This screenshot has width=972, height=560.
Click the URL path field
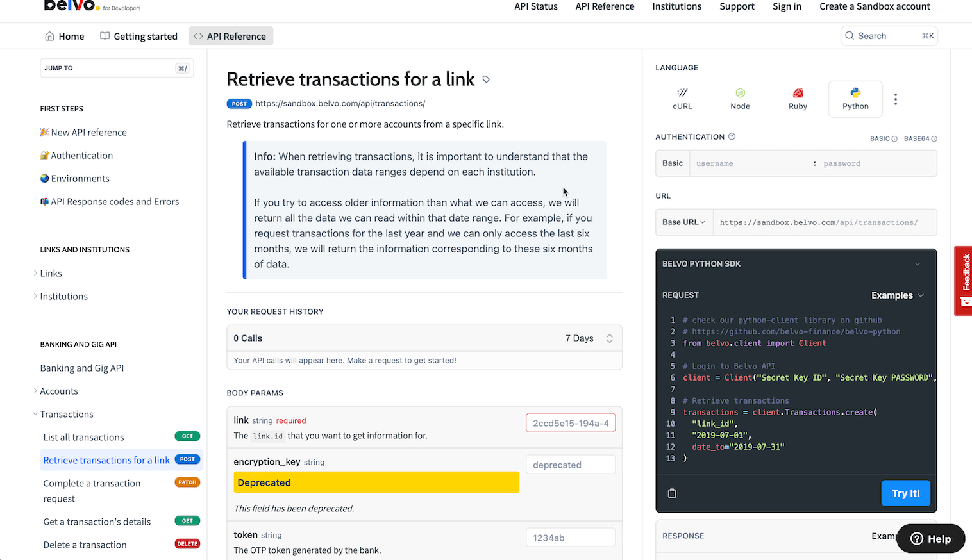pos(825,222)
